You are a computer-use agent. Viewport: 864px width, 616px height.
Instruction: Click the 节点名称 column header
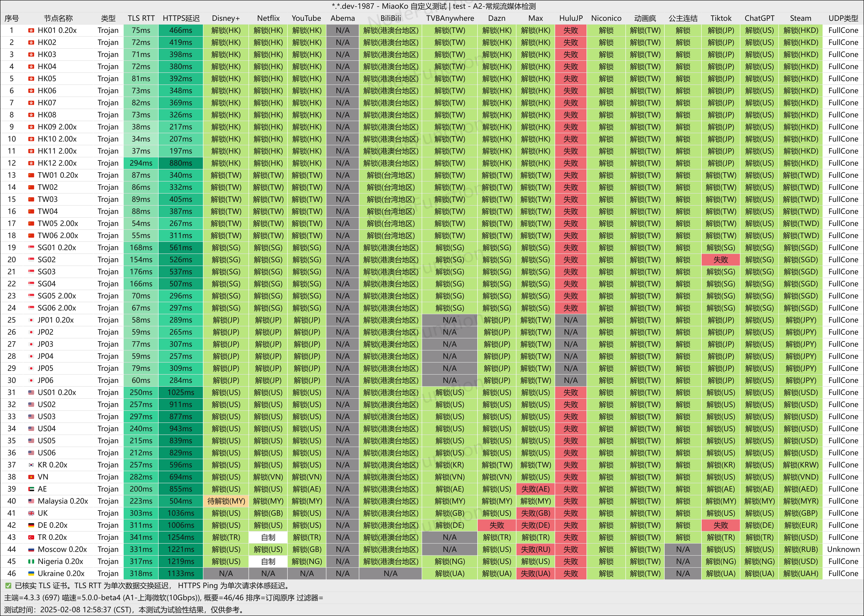click(x=58, y=18)
